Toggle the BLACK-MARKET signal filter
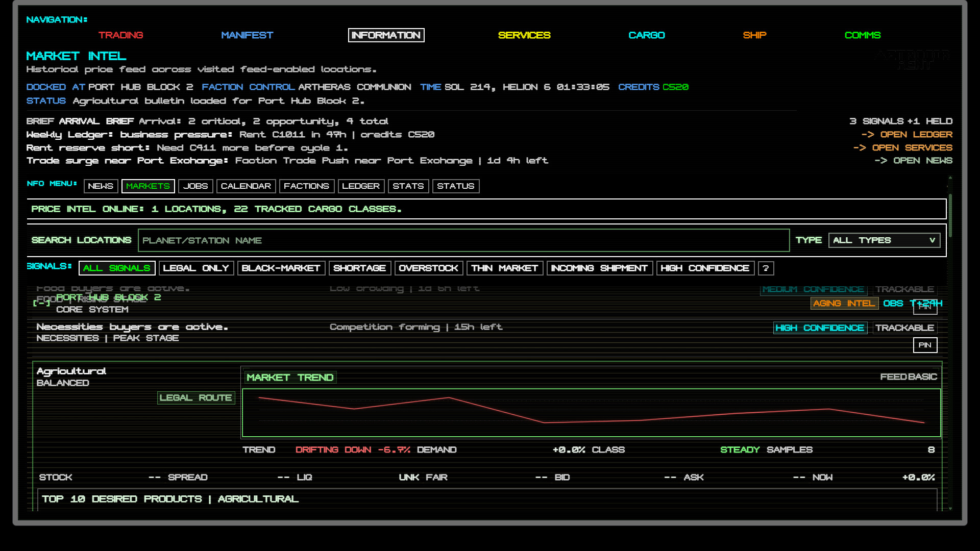The width and height of the screenshot is (980, 551). pos(281,268)
